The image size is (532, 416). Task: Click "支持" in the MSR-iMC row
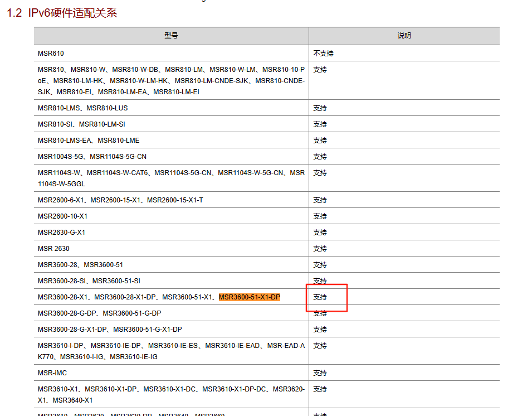point(320,373)
